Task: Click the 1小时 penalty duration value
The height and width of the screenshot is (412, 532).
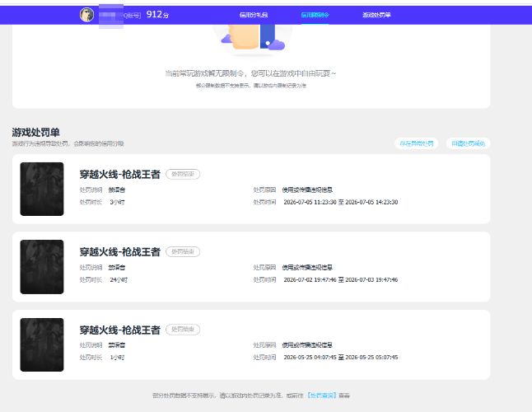Action: (118, 358)
